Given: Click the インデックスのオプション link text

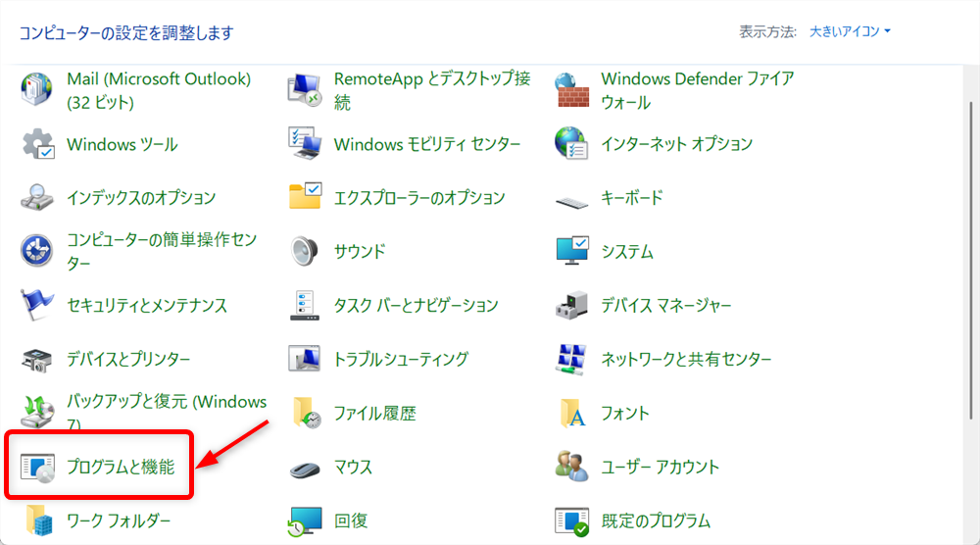Looking at the screenshot, I should point(141,197).
